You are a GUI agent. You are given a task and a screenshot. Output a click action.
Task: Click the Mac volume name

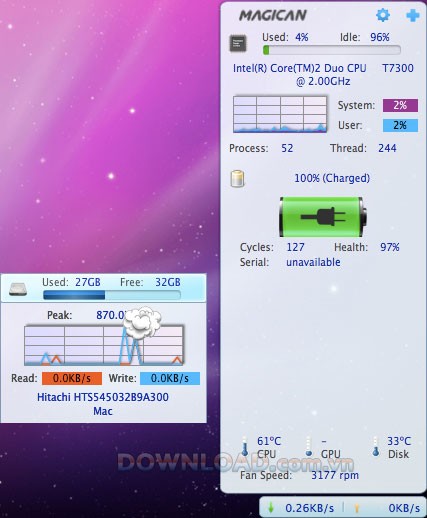[x=103, y=411]
